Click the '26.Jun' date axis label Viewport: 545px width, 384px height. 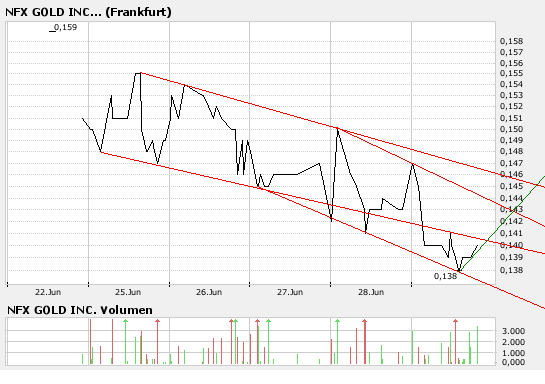[209, 292]
